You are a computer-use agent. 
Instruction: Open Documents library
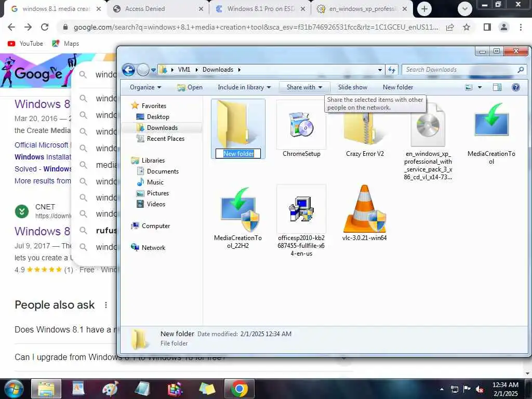[157, 171]
